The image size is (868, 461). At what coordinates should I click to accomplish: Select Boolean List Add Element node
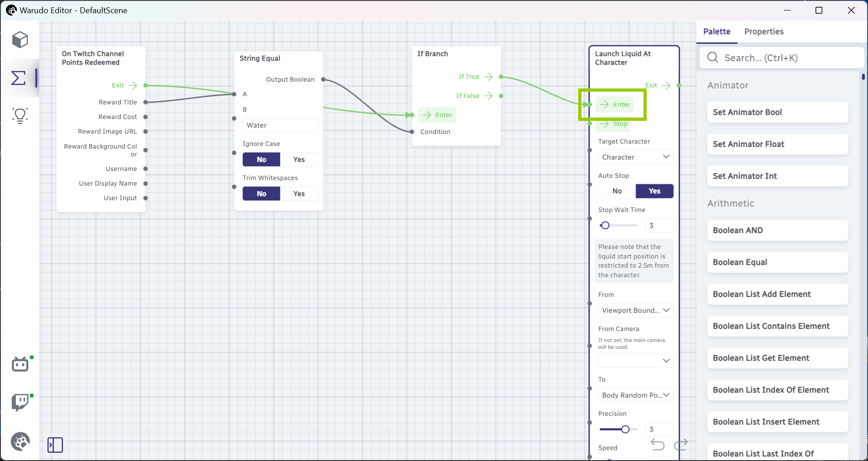point(778,294)
